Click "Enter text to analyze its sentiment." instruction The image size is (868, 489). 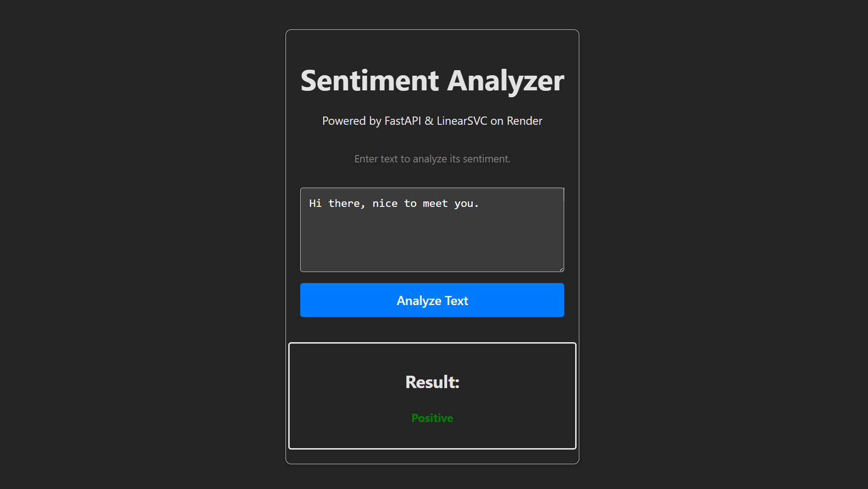coord(432,159)
